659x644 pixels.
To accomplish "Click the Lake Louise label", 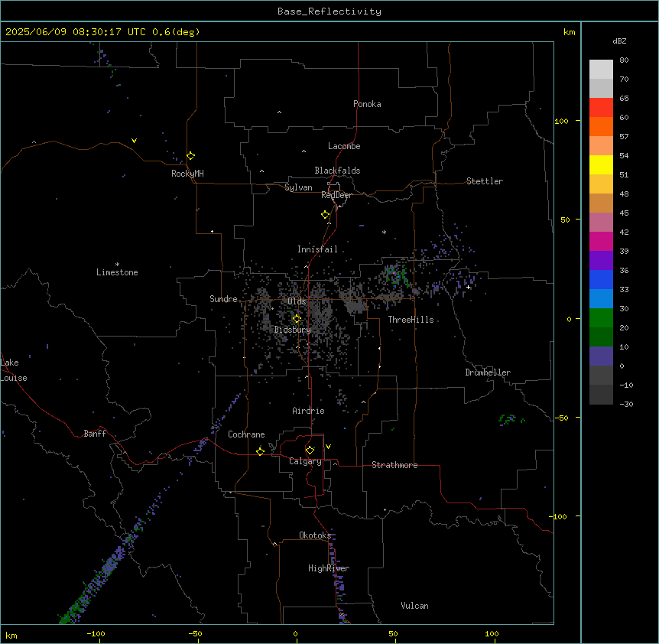I will [x=14, y=370].
